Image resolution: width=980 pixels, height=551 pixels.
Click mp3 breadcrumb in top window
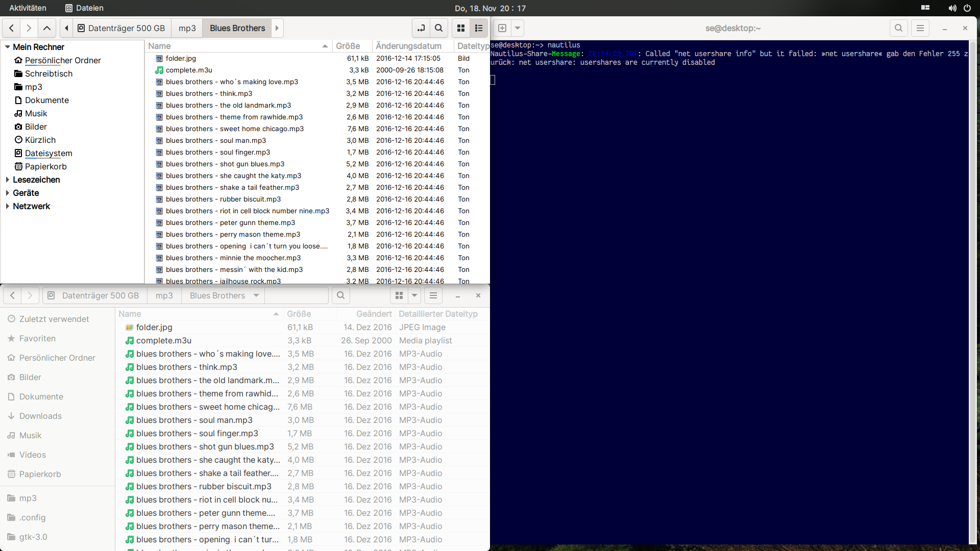pos(187,28)
